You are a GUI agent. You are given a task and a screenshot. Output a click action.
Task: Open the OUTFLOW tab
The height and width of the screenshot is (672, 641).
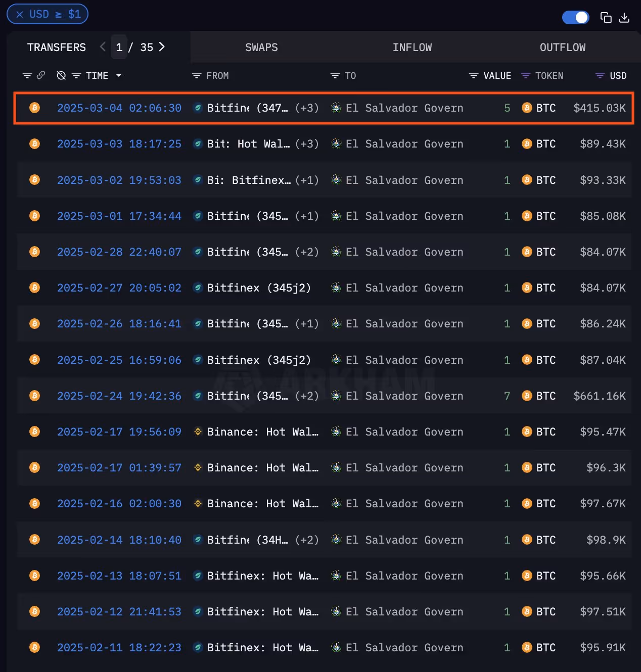[562, 46]
